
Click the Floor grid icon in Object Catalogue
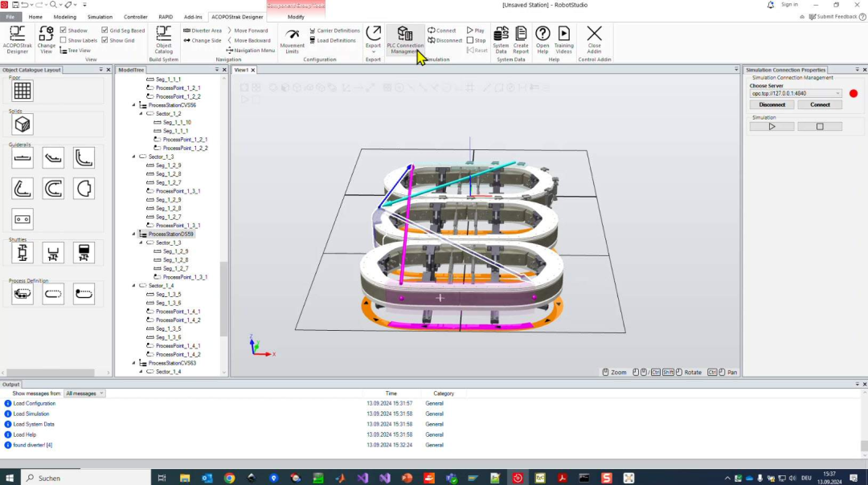(x=23, y=91)
